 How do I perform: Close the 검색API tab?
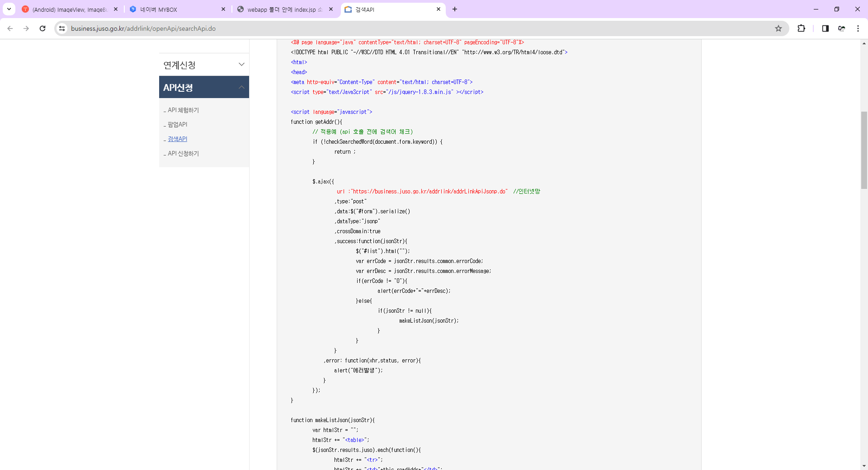point(438,9)
